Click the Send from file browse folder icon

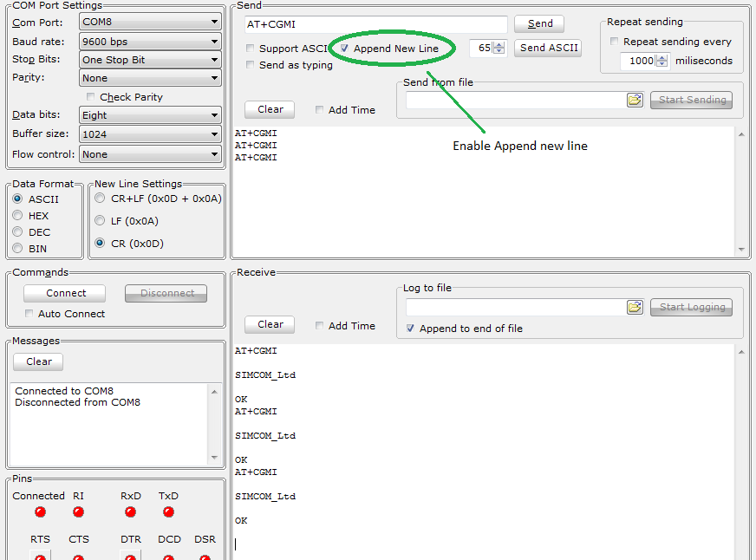pos(635,100)
